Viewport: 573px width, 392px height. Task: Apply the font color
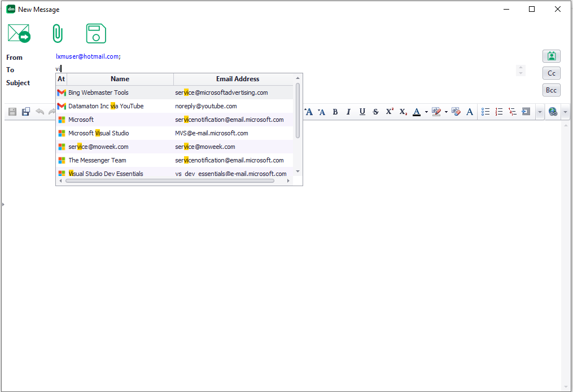[x=417, y=112]
